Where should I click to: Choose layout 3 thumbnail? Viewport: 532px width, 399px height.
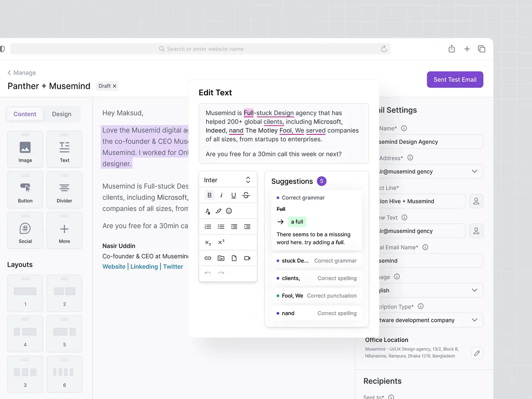click(25, 374)
